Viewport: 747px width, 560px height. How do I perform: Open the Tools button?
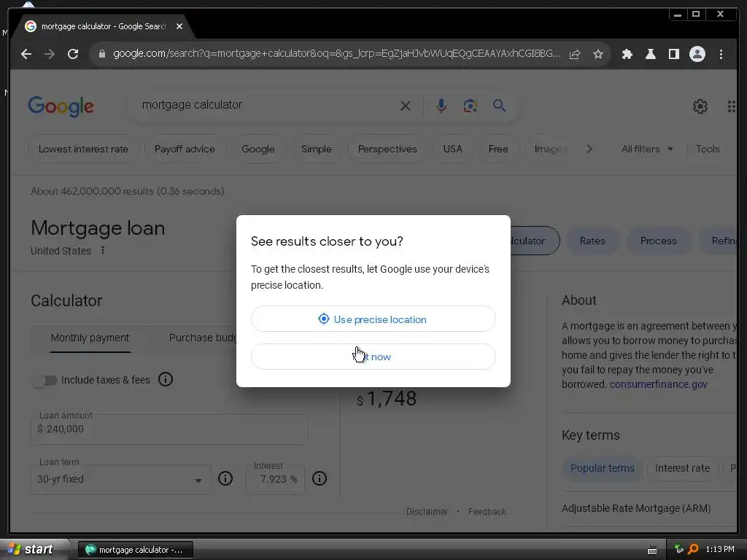708,149
